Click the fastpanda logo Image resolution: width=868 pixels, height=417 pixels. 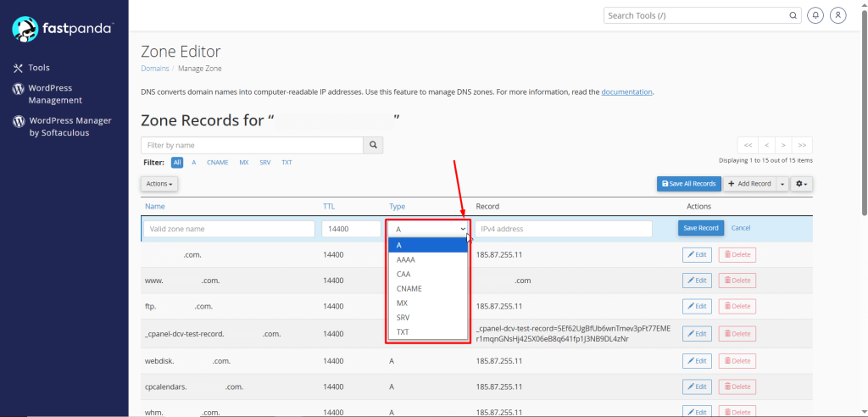(x=63, y=30)
